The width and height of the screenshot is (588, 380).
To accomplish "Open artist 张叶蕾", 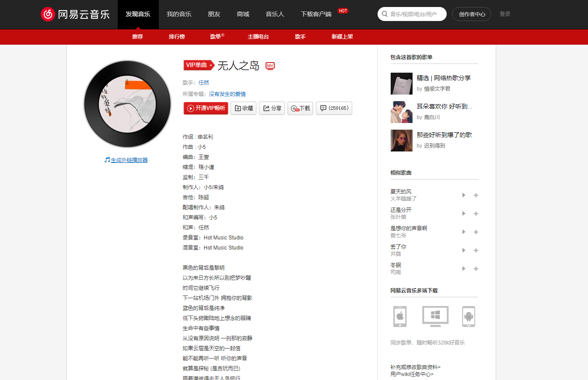I will (x=399, y=217).
